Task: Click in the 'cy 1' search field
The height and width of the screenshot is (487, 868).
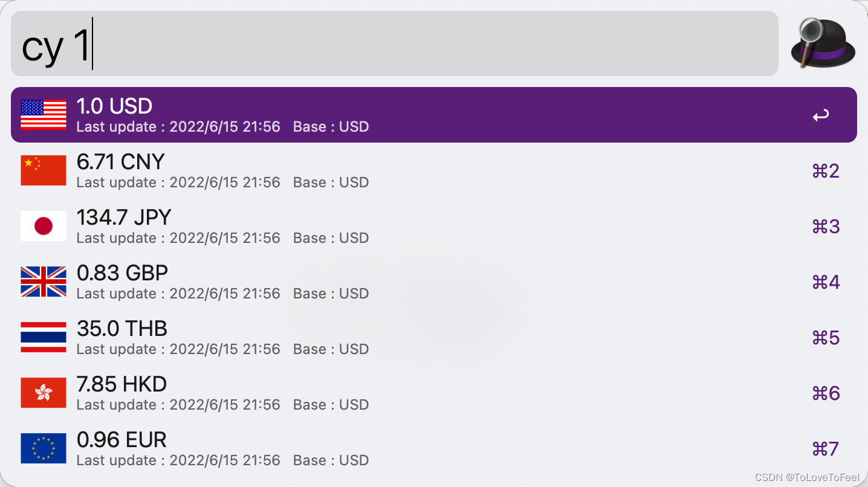Action: click(395, 44)
